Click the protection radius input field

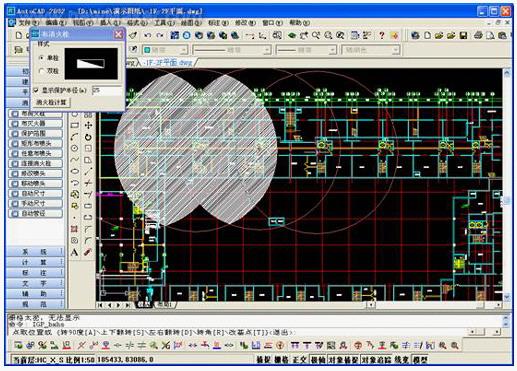pos(107,90)
